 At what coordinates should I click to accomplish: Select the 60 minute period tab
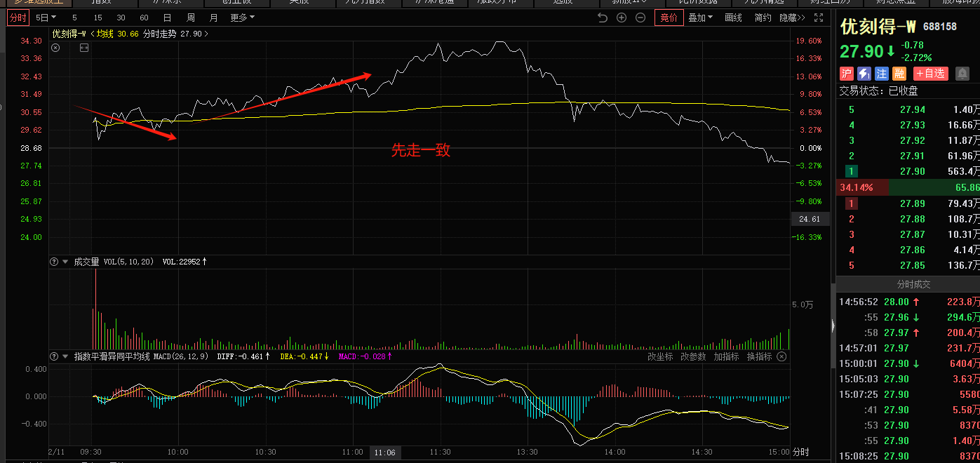pyautogui.click(x=144, y=18)
